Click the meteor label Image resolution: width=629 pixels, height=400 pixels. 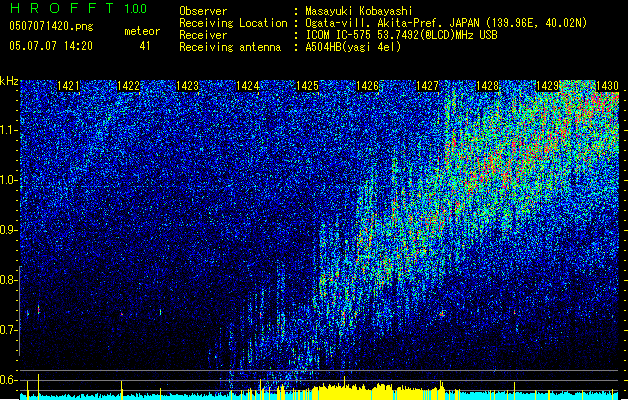coord(142,31)
